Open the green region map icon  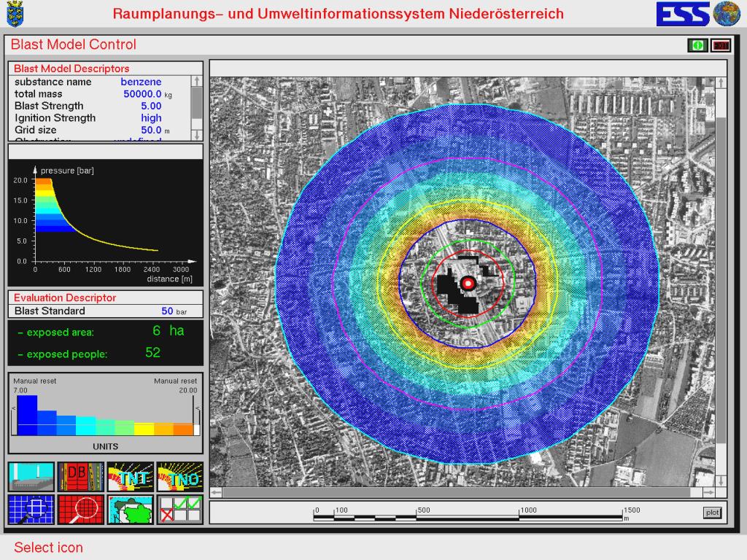[131, 510]
